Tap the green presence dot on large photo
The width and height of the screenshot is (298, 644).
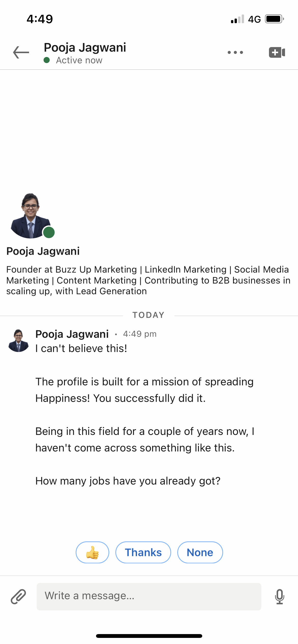coord(49,232)
